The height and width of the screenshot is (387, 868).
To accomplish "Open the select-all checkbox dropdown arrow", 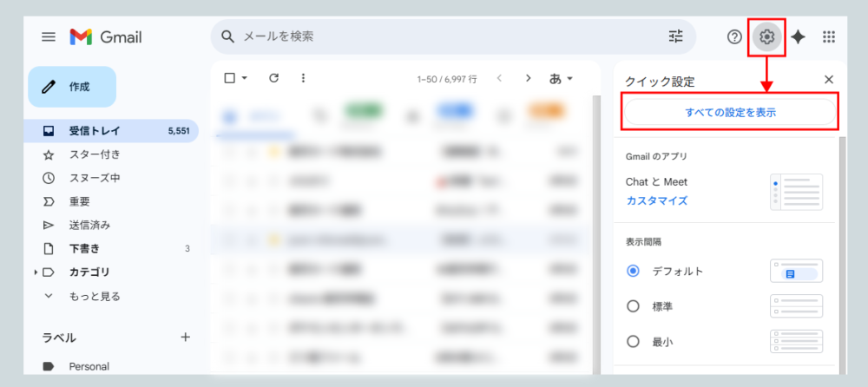I will (x=245, y=78).
